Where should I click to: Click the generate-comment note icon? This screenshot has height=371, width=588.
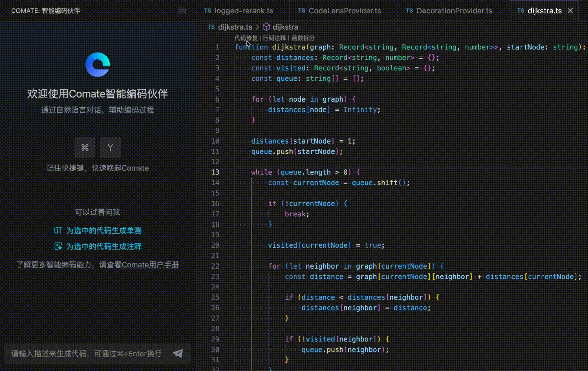click(58, 246)
